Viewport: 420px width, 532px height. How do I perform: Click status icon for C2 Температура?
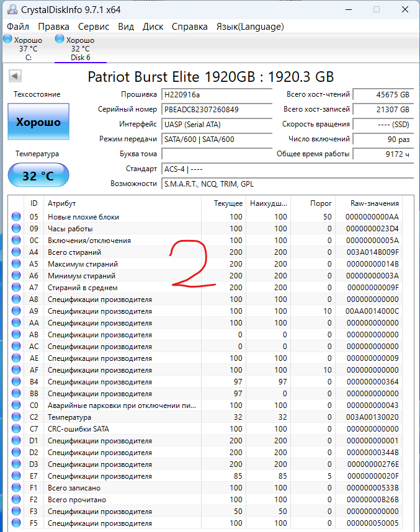pyautogui.click(x=16, y=417)
